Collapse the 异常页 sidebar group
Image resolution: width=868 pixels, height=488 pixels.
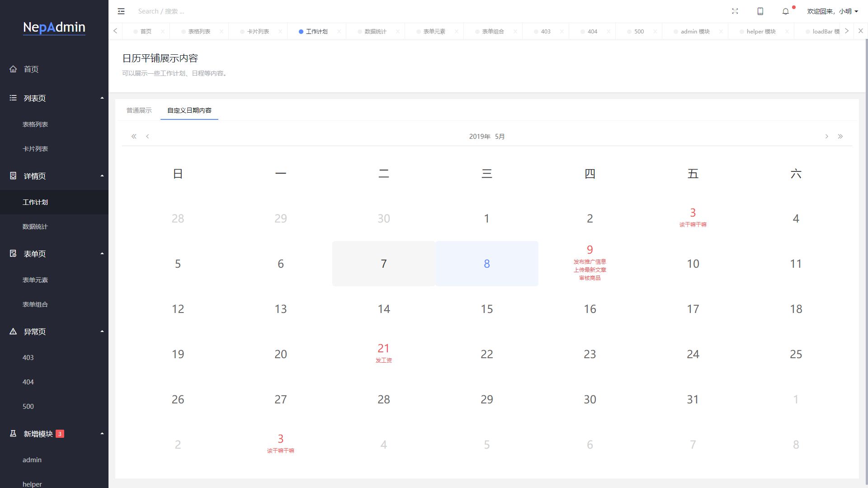54,332
